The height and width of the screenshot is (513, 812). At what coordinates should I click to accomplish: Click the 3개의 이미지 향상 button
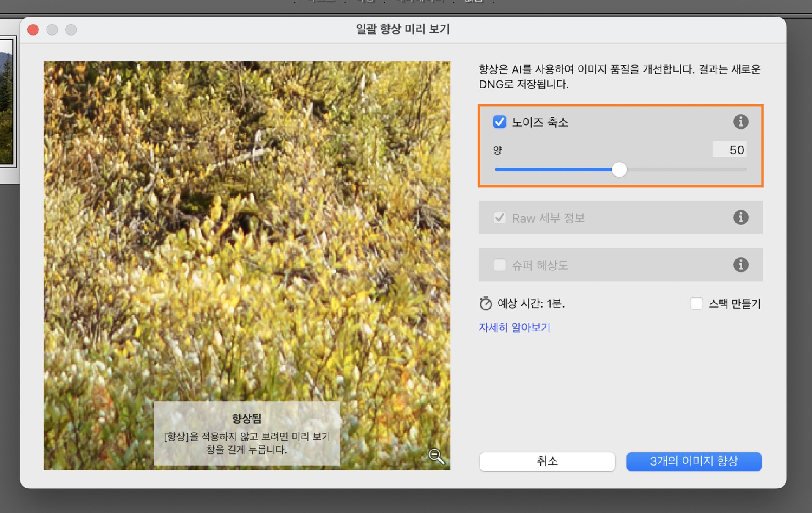click(694, 461)
